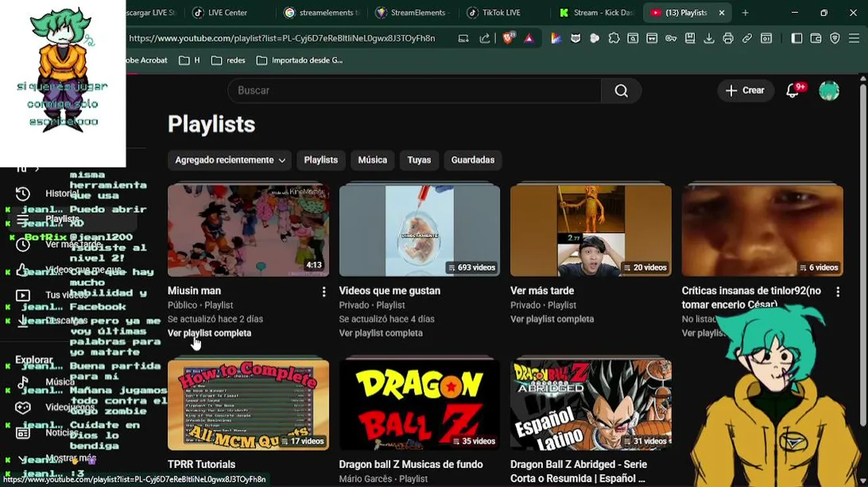Open the browser hamburger menu
Image resolution: width=868 pixels, height=487 pixels.
point(854,39)
